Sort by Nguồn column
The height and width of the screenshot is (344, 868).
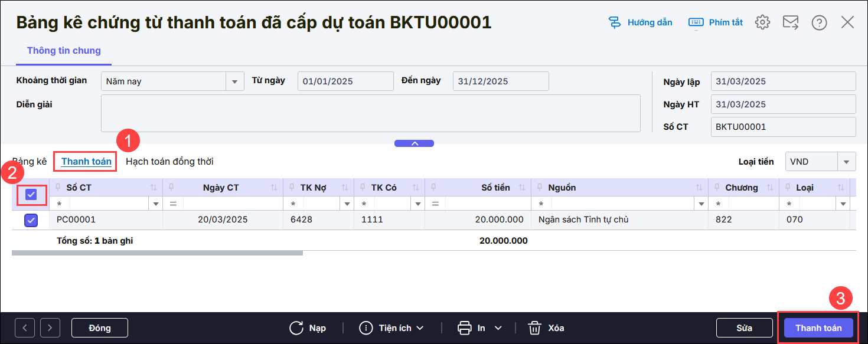[x=699, y=188]
